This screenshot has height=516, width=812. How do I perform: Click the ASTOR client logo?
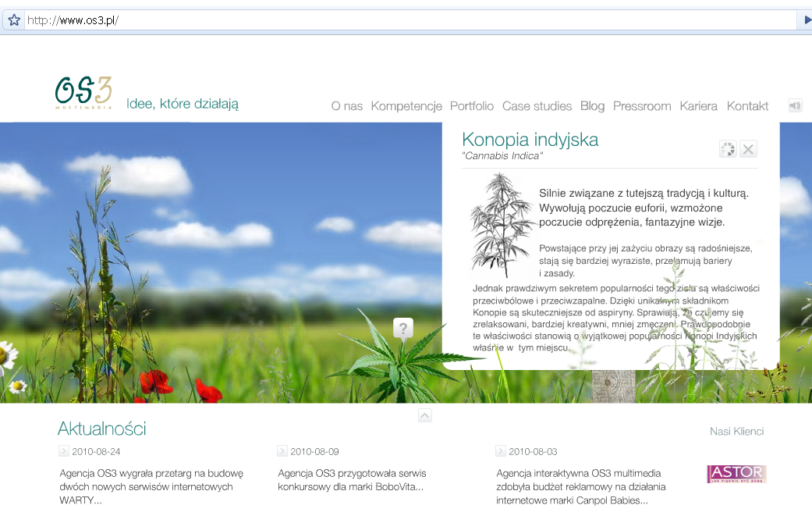(736, 474)
